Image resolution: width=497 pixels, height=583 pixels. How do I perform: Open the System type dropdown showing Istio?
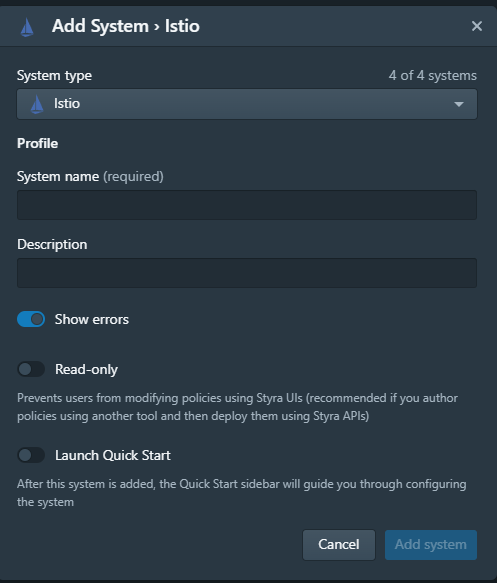247,104
